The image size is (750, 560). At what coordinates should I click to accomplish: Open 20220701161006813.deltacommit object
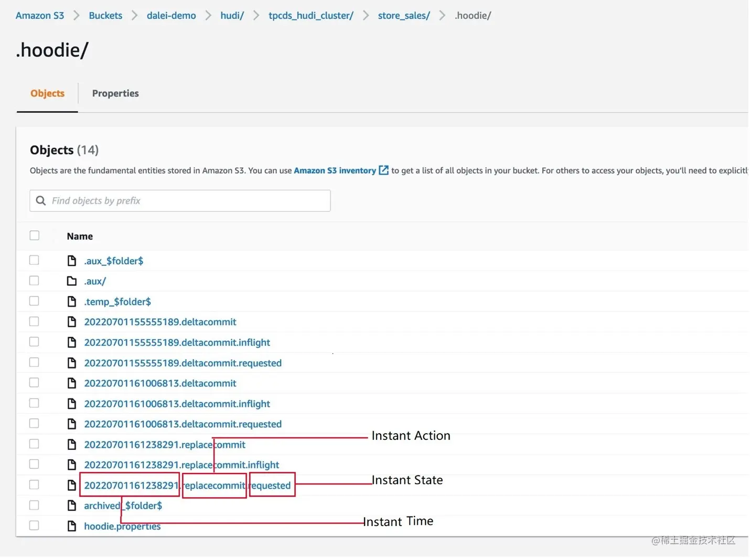coord(160,383)
